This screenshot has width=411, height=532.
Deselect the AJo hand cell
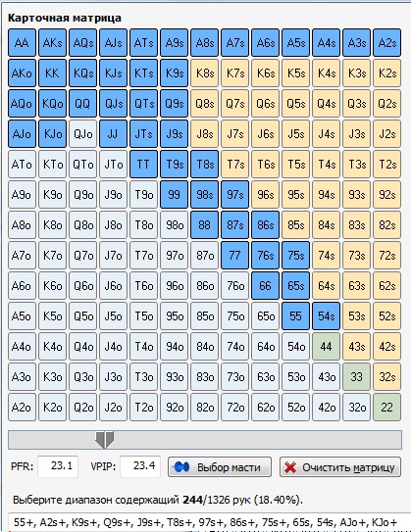[x=23, y=133]
